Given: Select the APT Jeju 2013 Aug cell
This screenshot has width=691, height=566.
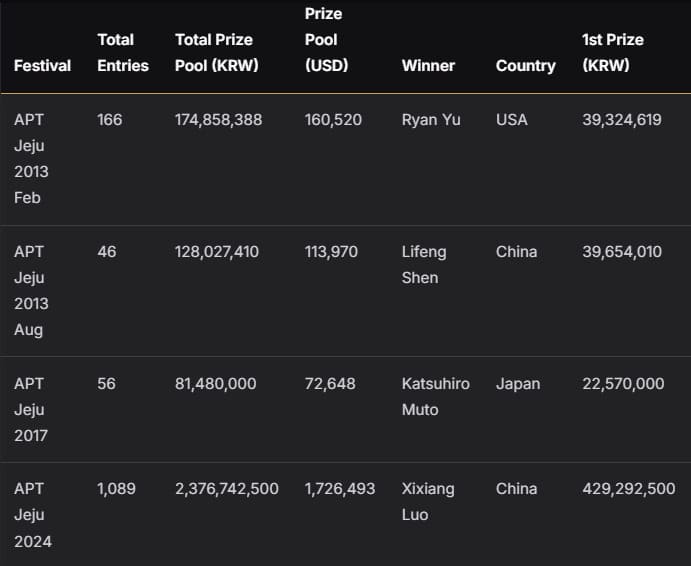Looking at the screenshot, I should [x=31, y=290].
